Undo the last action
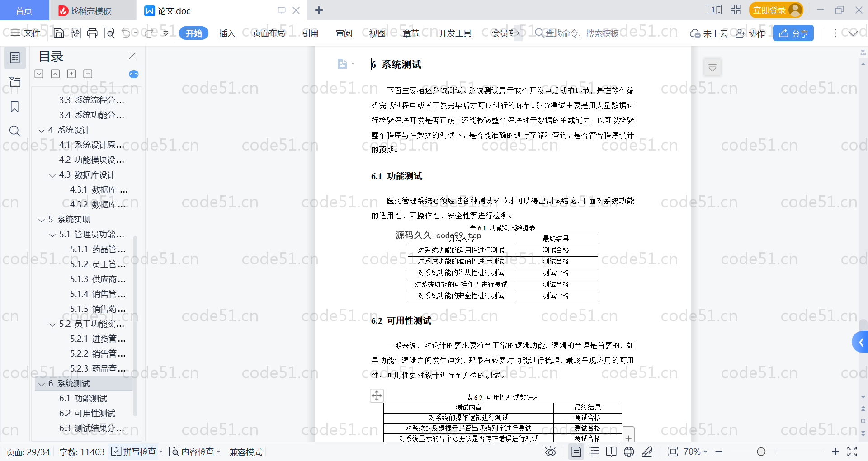The image size is (868, 461). coord(126,33)
